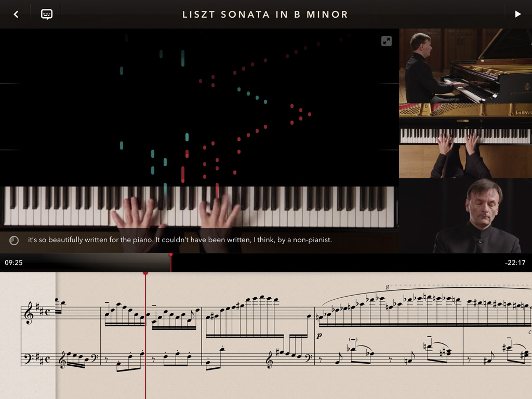This screenshot has height=399, width=532.
Task: Select the side-view pianist video thumbnail
Action: pos(465,66)
